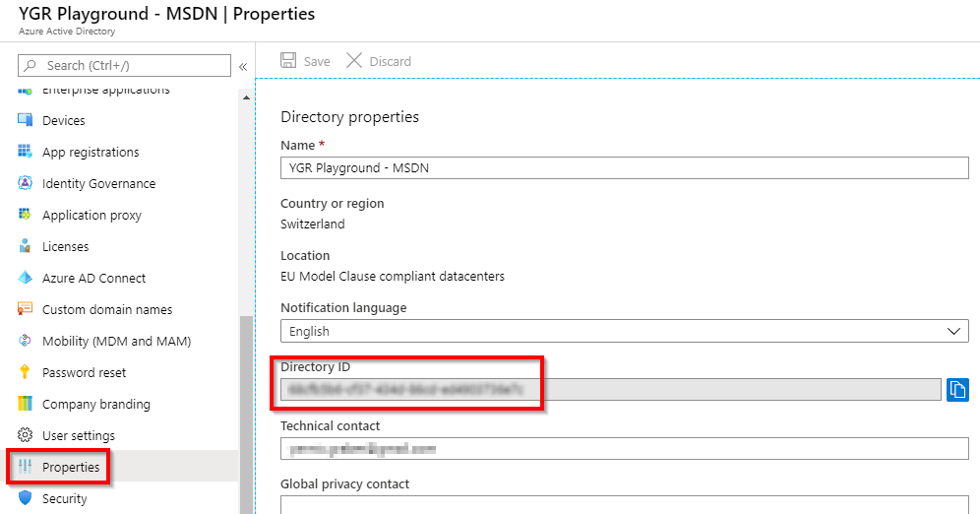Click the Security shield icon

25,498
